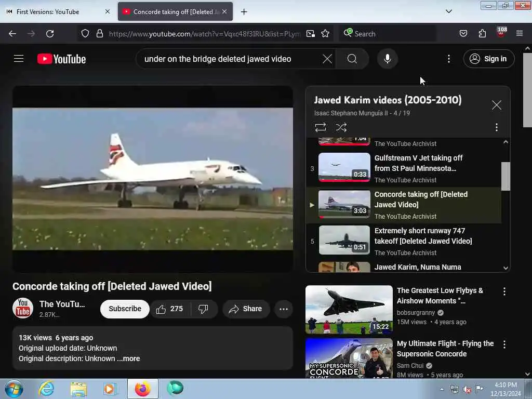
Task: Click the page scrollbar thumb
Action: click(527, 90)
